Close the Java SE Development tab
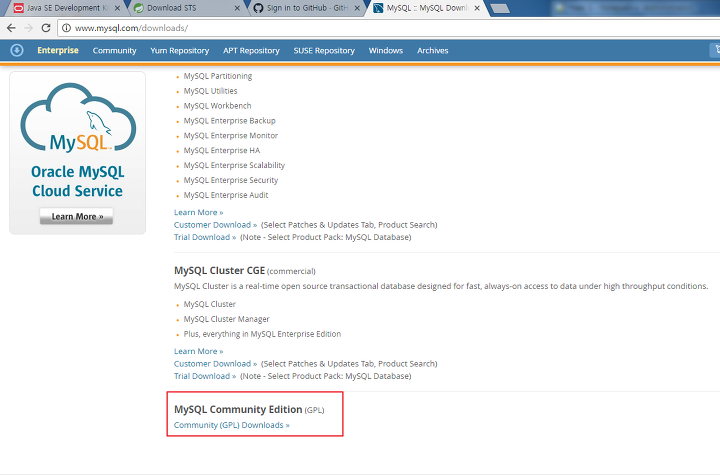720x475 pixels. tap(117, 8)
